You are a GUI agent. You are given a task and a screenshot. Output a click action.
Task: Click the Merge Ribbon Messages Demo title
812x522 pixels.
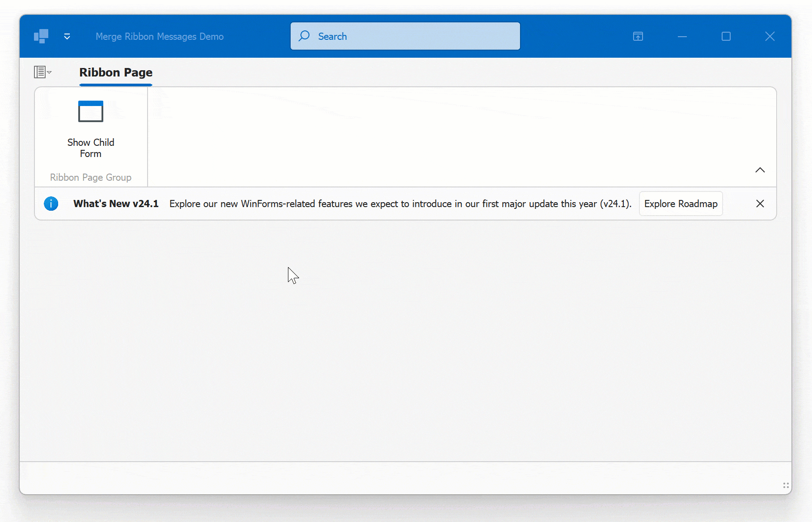click(x=159, y=36)
